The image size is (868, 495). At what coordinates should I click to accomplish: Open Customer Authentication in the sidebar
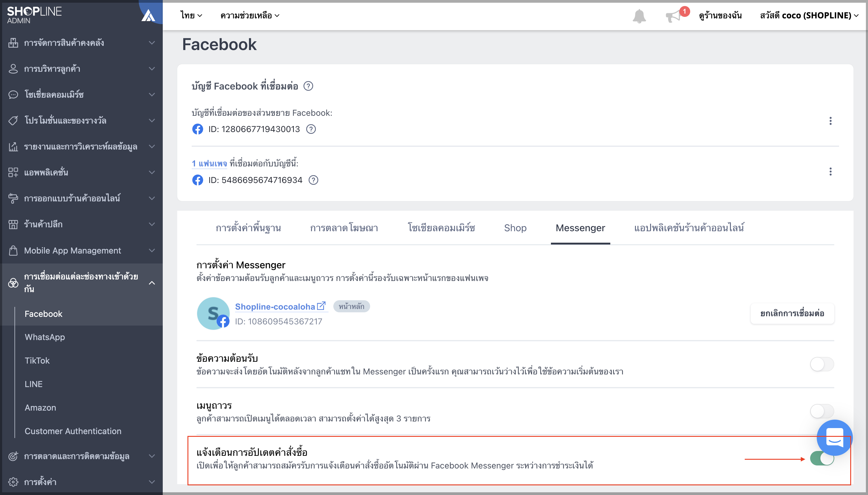(73, 431)
